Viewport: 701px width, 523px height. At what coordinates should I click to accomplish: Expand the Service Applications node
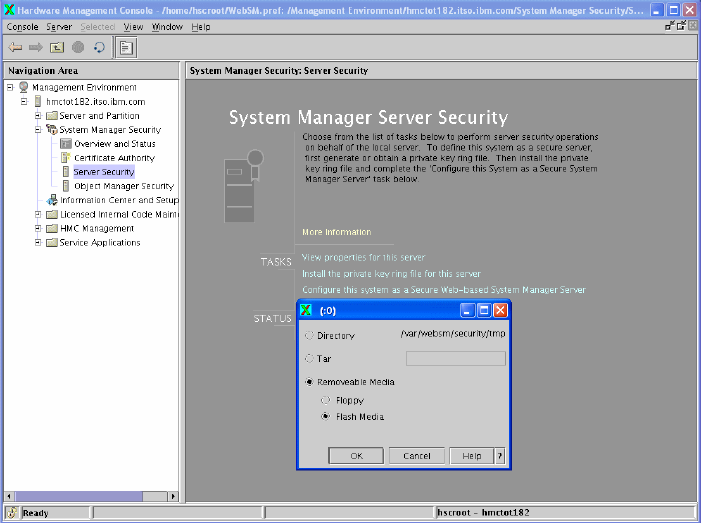coord(38,243)
